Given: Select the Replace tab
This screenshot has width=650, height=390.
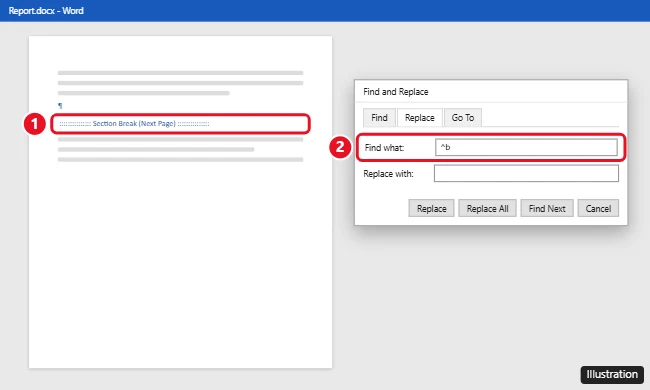Looking at the screenshot, I should tap(420, 118).
